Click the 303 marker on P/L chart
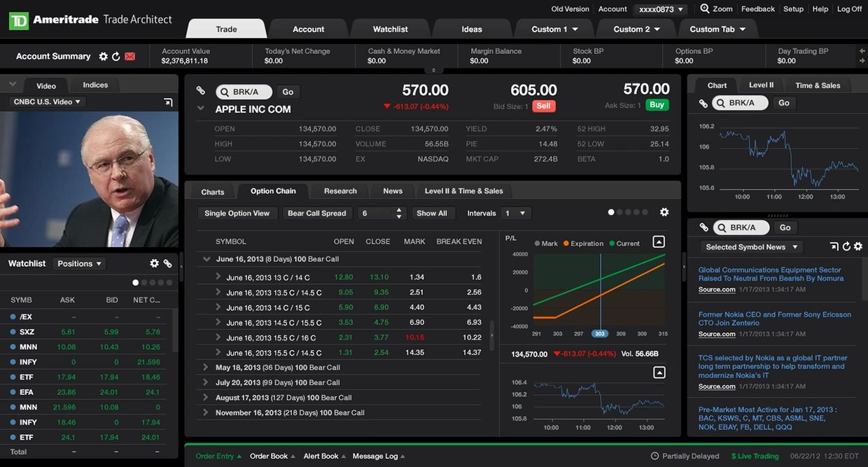This screenshot has width=868, height=467. pos(600,334)
